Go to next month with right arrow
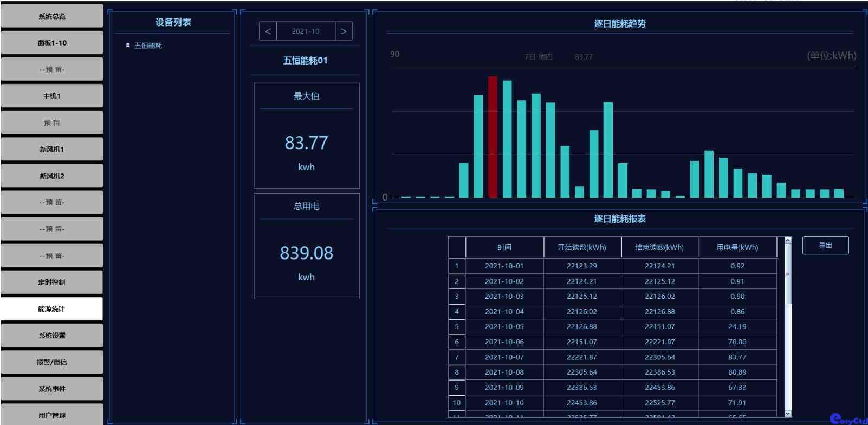This screenshot has height=425, width=868. tap(344, 31)
